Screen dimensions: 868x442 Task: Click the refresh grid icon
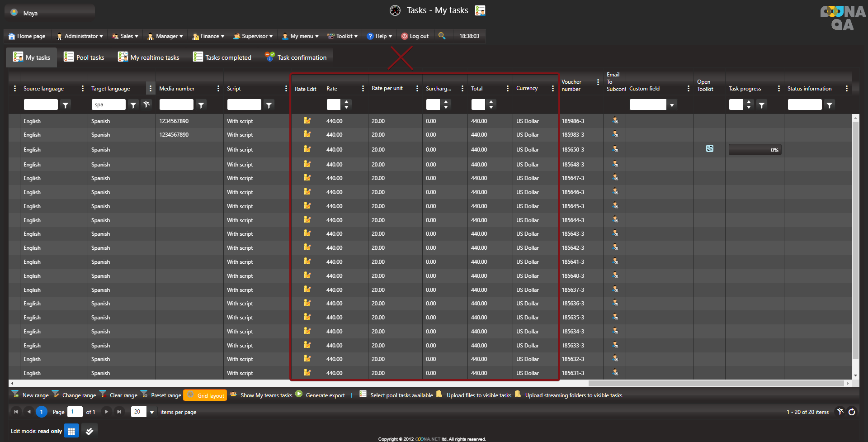tap(852, 412)
